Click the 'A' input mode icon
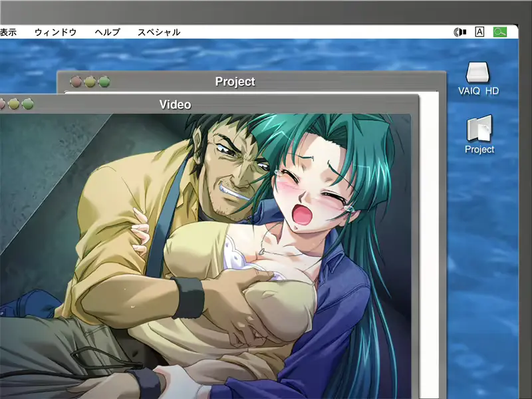Viewport: 532px width, 399px height. 479,32
